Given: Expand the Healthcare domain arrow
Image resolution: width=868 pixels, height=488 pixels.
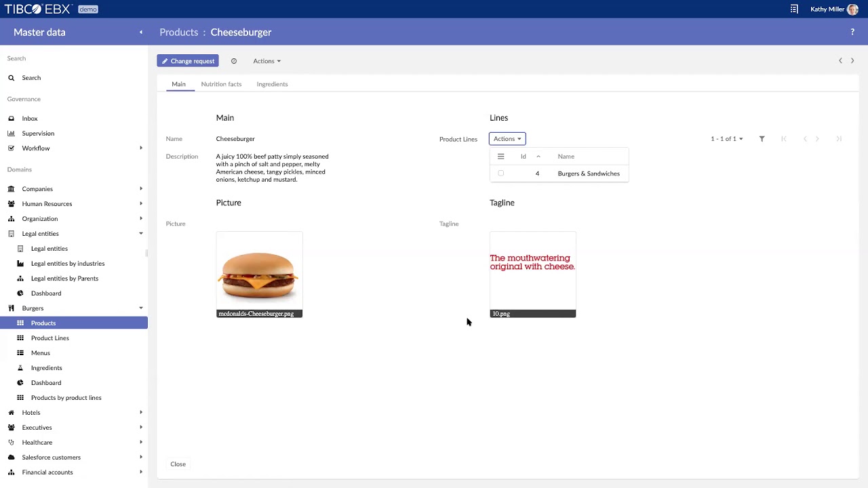Looking at the screenshot, I should click(x=141, y=443).
